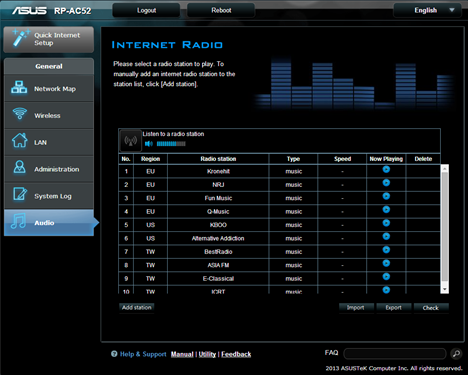This screenshot has width=468, height=375.
Task: Click the Kronehit station name
Action: [218, 171]
